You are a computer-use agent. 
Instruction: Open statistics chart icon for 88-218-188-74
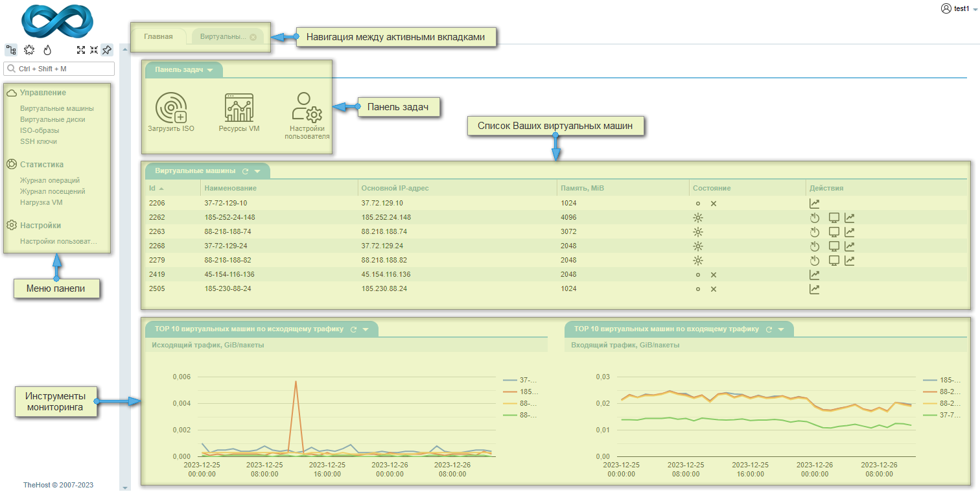click(849, 232)
